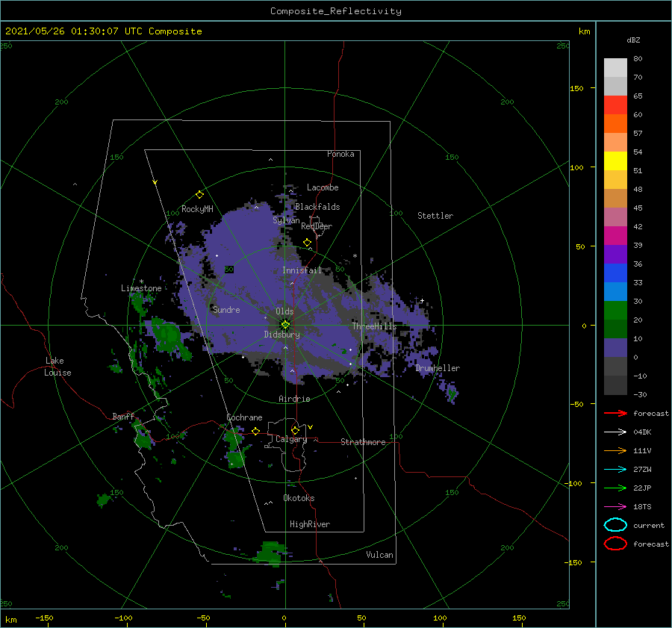Click the Calgary city label
672x628 pixels.
(291, 439)
